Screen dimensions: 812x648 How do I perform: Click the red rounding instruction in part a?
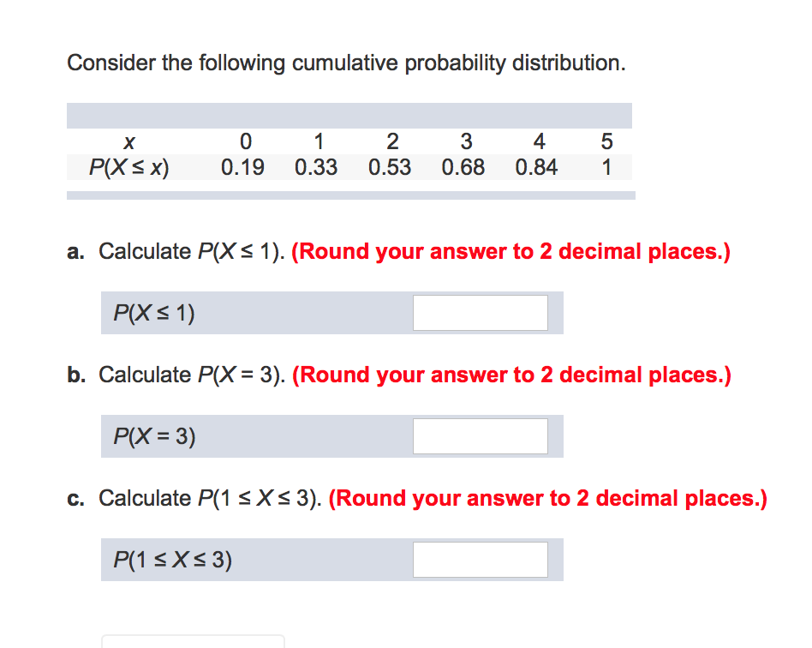[x=510, y=251]
